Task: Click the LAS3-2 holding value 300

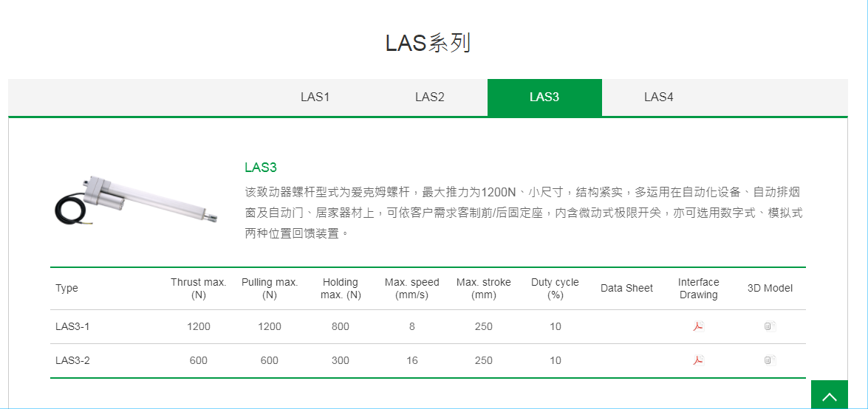Action: (x=341, y=361)
